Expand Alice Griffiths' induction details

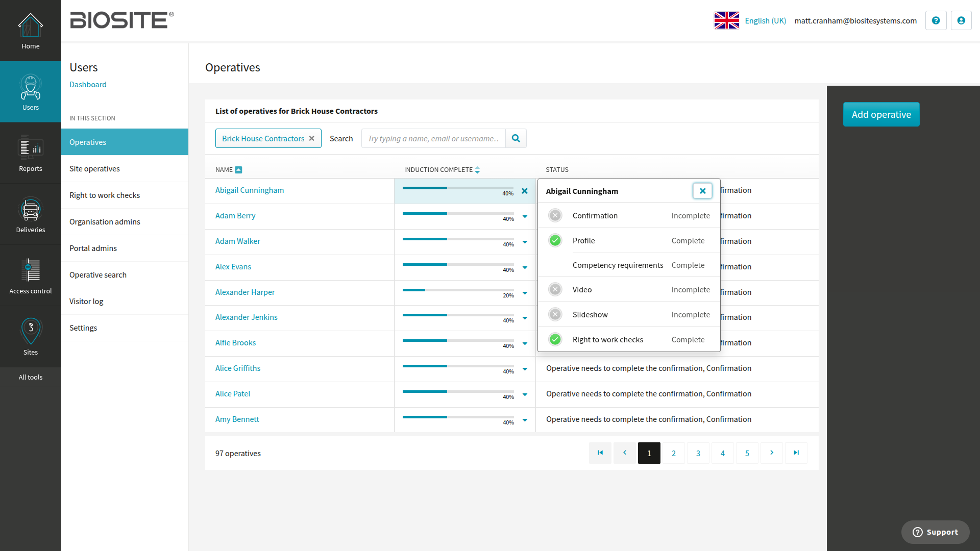pos(525,369)
